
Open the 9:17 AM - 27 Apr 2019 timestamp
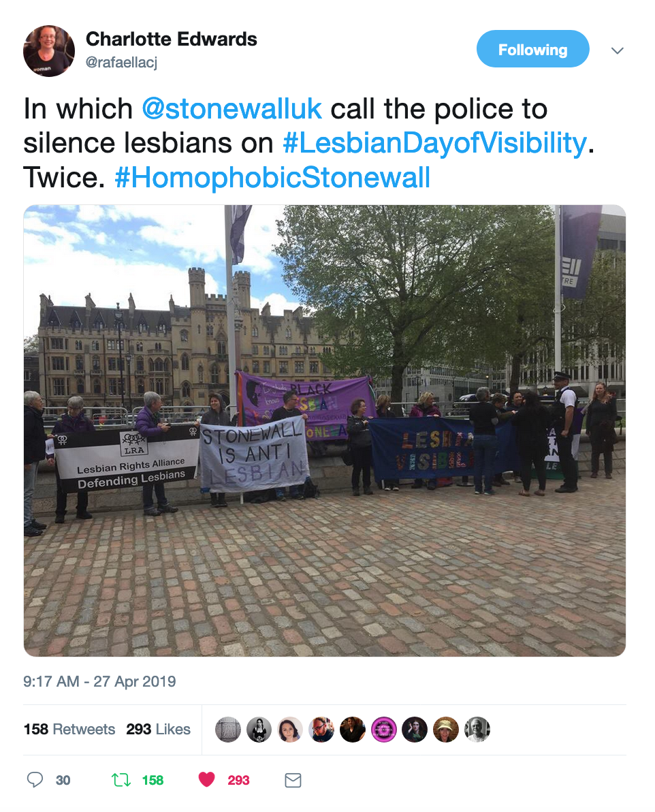(99, 681)
